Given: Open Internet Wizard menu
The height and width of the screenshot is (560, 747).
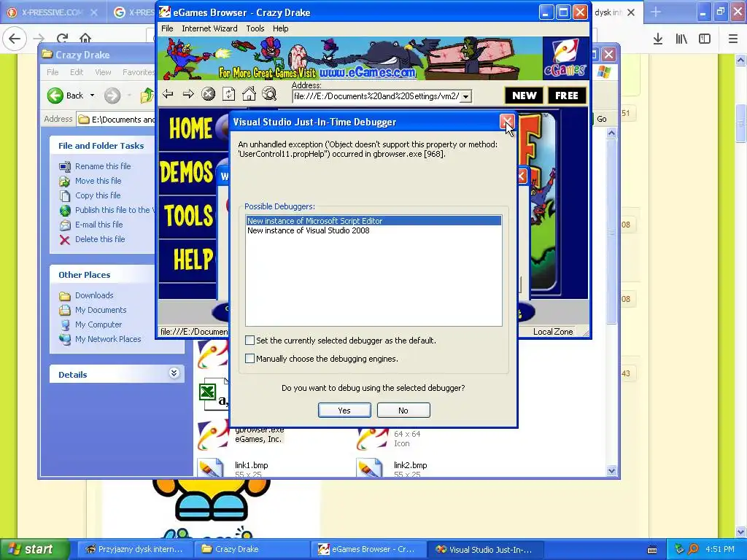Looking at the screenshot, I should (x=209, y=28).
